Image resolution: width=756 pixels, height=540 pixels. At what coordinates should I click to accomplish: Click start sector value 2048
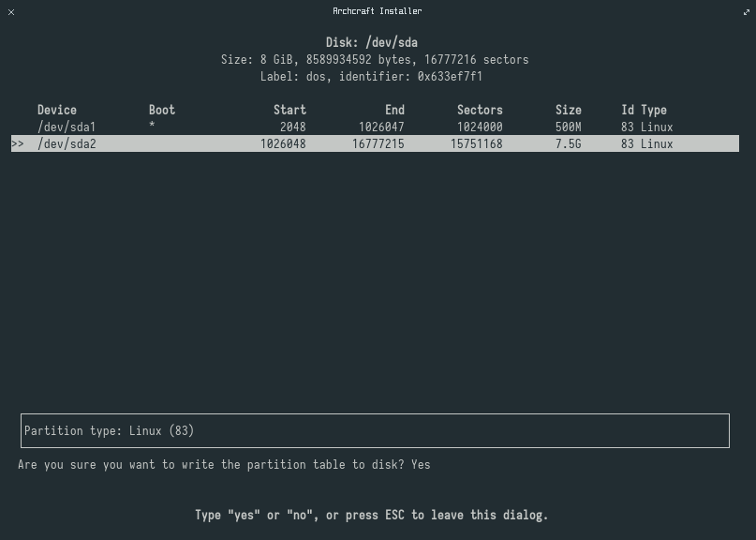click(x=292, y=127)
